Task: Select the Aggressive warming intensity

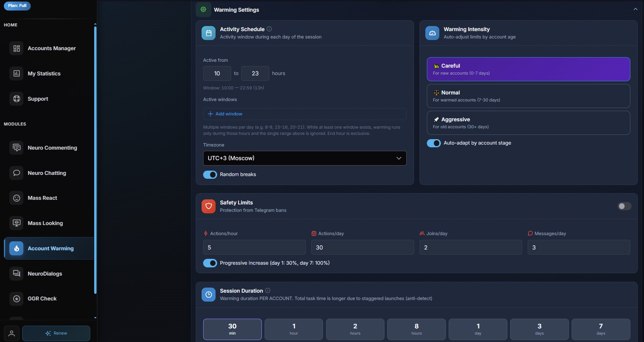Action: coord(528,123)
